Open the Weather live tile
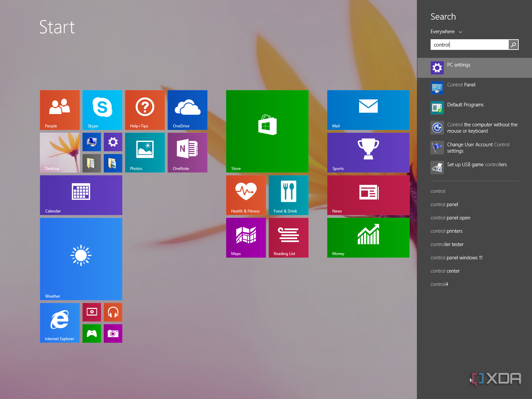The height and width of the screenshot is (399, 532). tap(81, 259)
